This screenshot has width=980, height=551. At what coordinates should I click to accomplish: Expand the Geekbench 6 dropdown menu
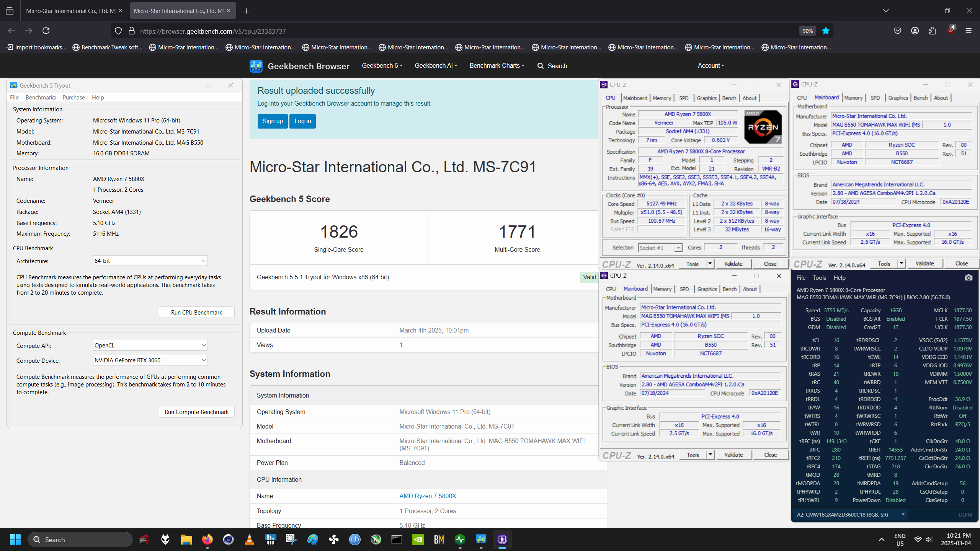[382, 65]
